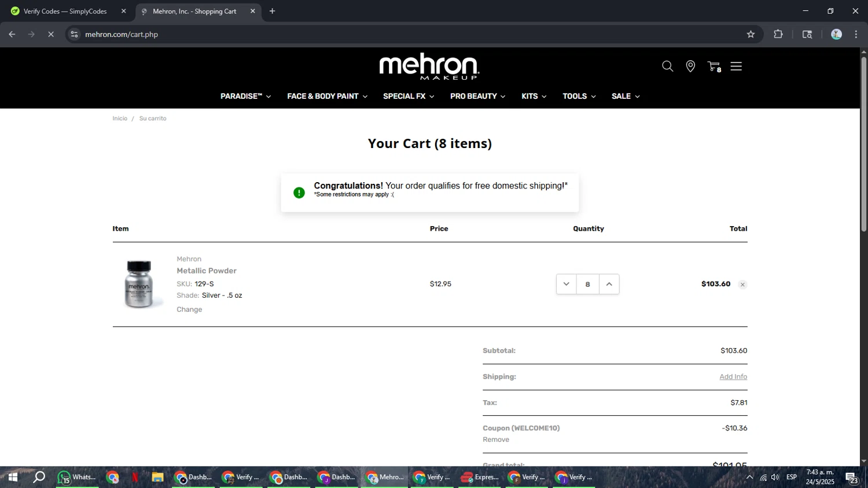The image size is (868, 488).
Task: Open the site search magnifier icon
Action: point(667,66)
